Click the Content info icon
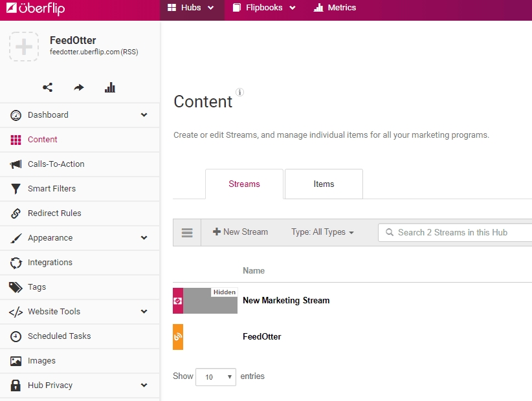Image resolution: width=532 pixels, height=401 pixels. click(239, 92)
